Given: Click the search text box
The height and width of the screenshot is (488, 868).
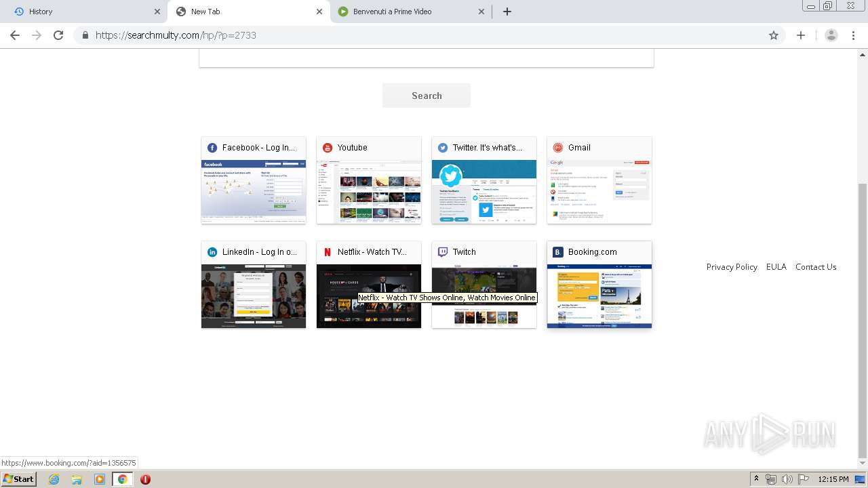Looking at the screenshot, I should coord(427,58).
